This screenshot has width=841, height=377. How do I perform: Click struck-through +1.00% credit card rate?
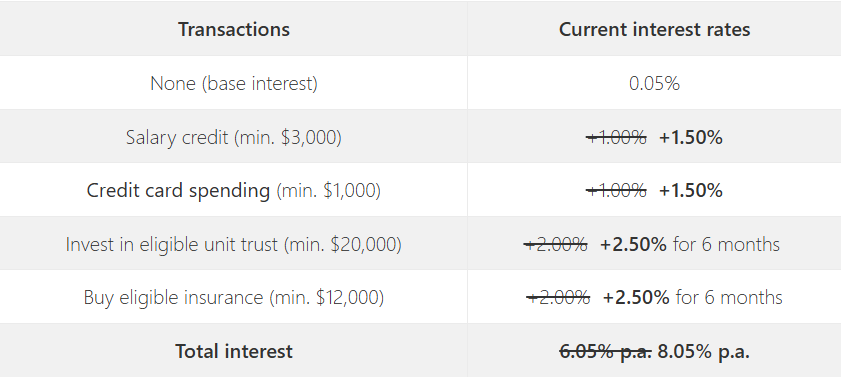coord(616,191)
